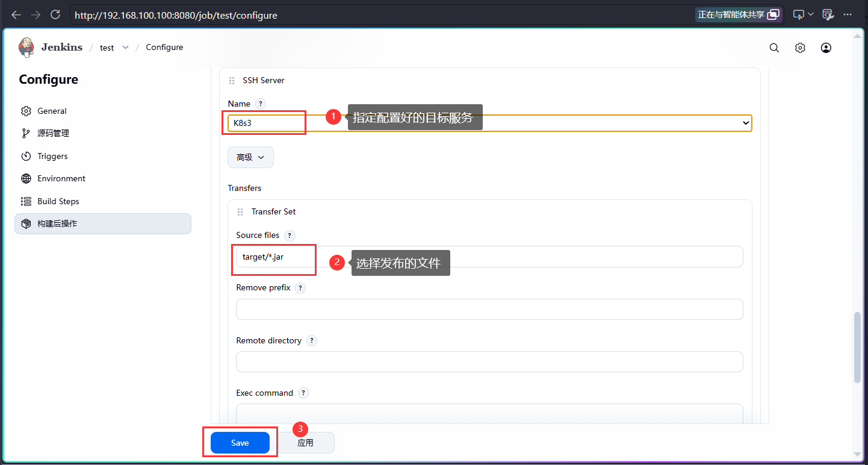Open Manage Jenkins via the gear icon
868x465 pixels.
(x=800, y=48)
